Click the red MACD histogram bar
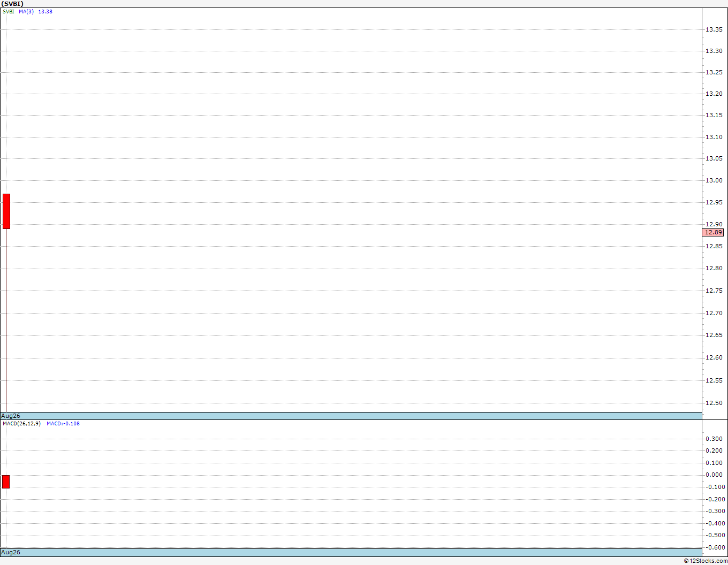 coord(6,482)
